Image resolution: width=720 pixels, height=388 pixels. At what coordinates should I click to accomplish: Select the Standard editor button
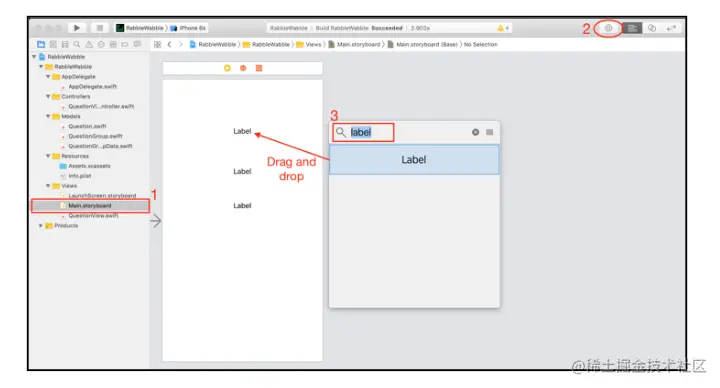(632, 28)
